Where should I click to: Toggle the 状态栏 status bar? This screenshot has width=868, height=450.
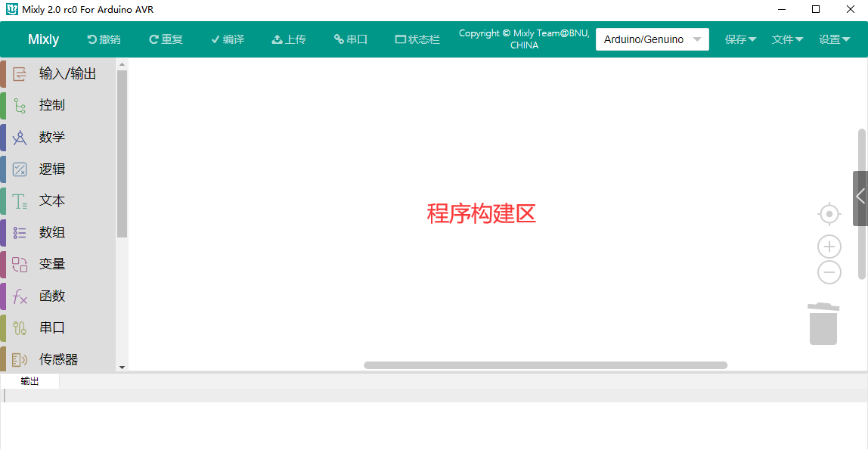coord(417,39)
